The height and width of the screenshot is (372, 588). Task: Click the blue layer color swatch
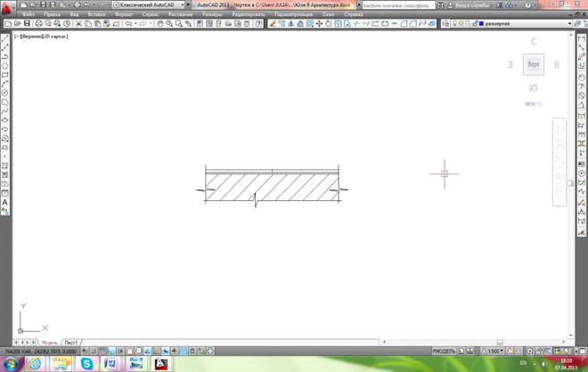481,24
